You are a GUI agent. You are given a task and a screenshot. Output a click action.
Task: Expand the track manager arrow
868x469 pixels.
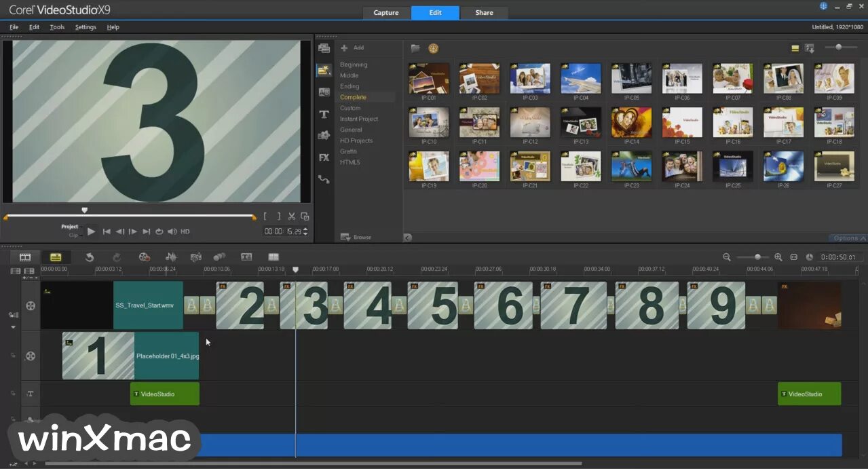[x=13, y=327]
